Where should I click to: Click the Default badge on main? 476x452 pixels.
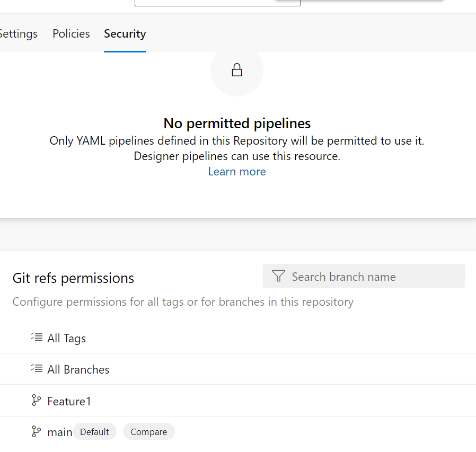(x=94, y=432)
